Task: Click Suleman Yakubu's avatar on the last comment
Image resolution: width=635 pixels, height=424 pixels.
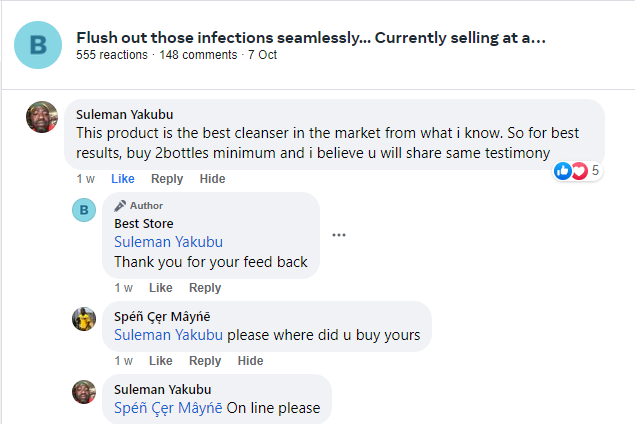Action: 85,392
